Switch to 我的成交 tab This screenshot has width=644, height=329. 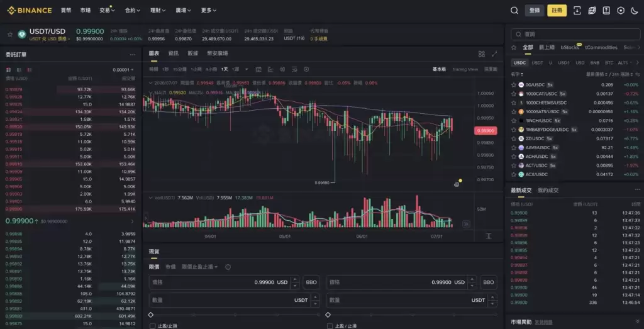click(548, 191)
